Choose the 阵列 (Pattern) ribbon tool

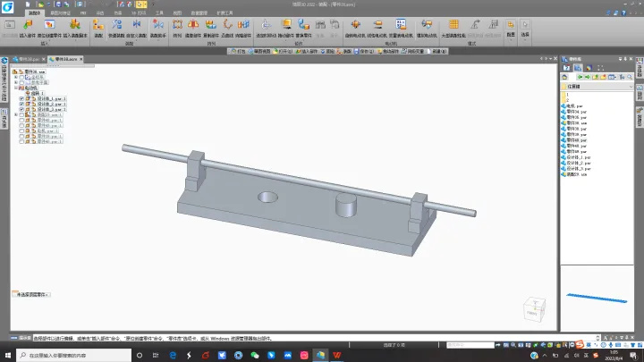[x=177, y=29]
